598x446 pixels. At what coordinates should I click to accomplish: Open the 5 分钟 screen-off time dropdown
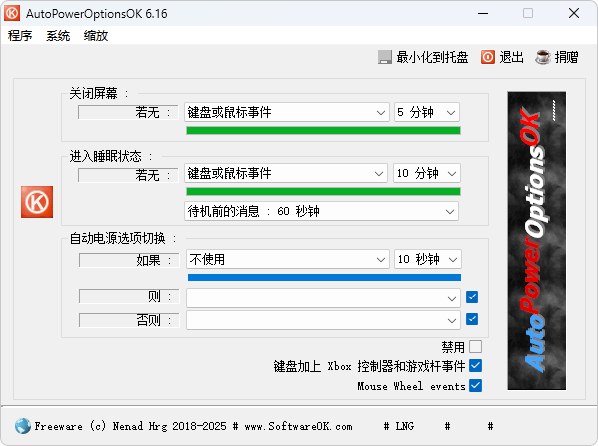(427, 112)
